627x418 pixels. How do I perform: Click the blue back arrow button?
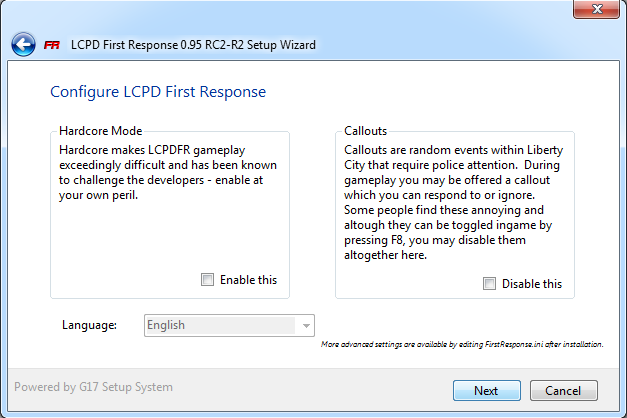[x=23, y=45]
